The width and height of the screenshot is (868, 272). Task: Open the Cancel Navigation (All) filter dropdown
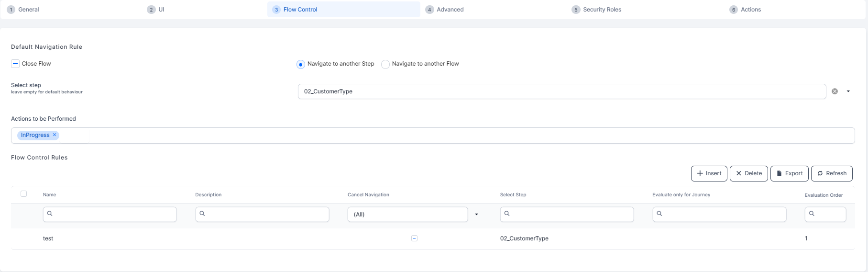(x=476, y=215)
